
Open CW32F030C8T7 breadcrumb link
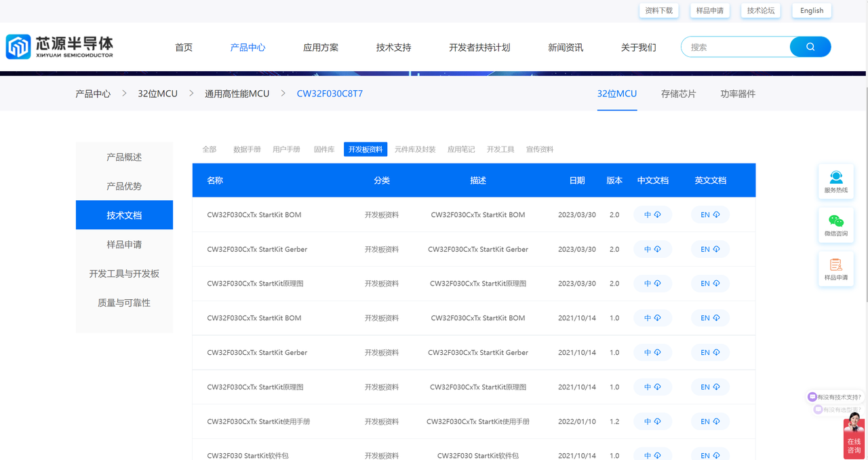click(x=330, y=94)
